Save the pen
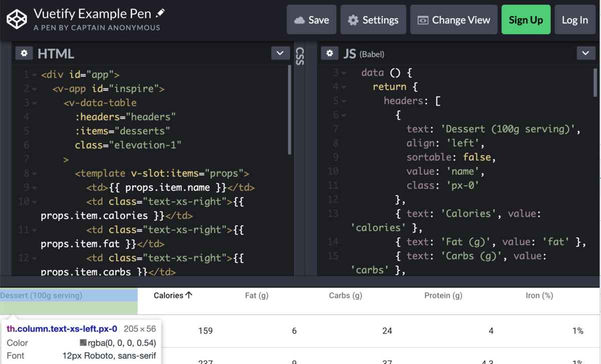 (312, 20)
